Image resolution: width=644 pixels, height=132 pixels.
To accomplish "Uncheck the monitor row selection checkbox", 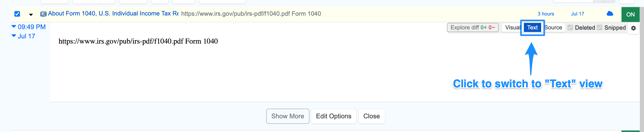I will click(17, 14).
